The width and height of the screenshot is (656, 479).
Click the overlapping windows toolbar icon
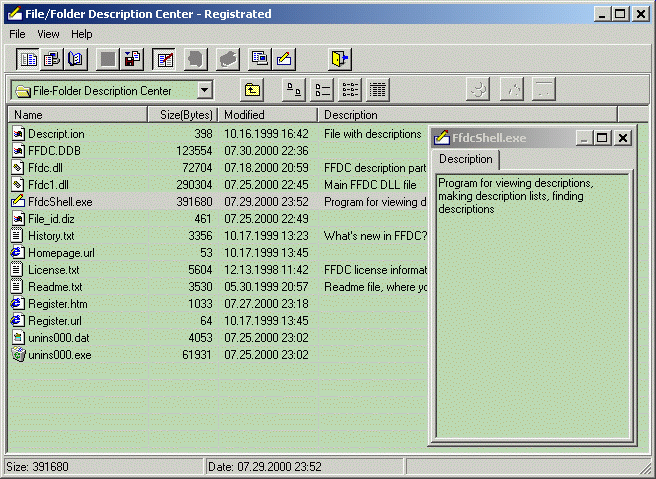(259, 59)
